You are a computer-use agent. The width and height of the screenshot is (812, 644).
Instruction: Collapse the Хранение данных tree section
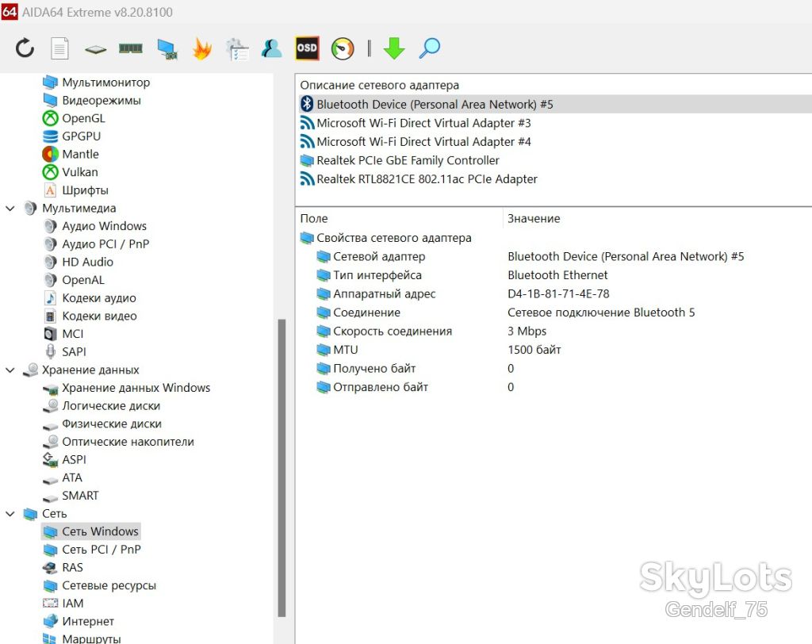click(10, 370)
